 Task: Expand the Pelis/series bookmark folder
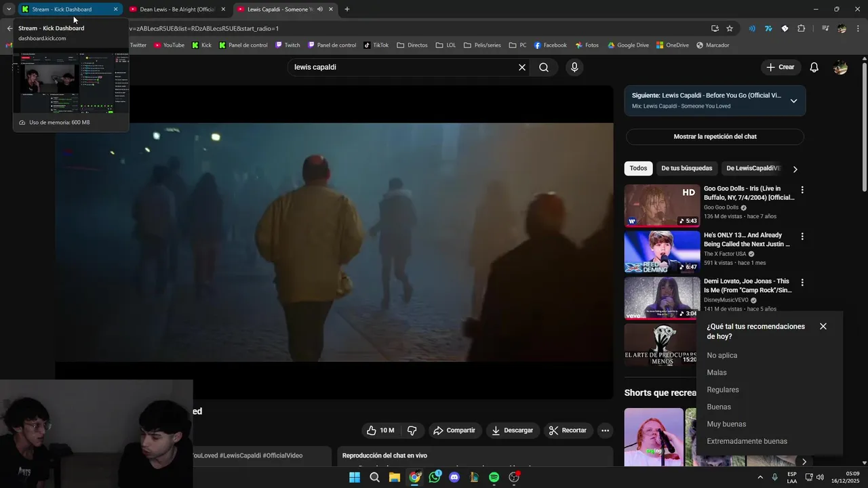tap(482, 45)
